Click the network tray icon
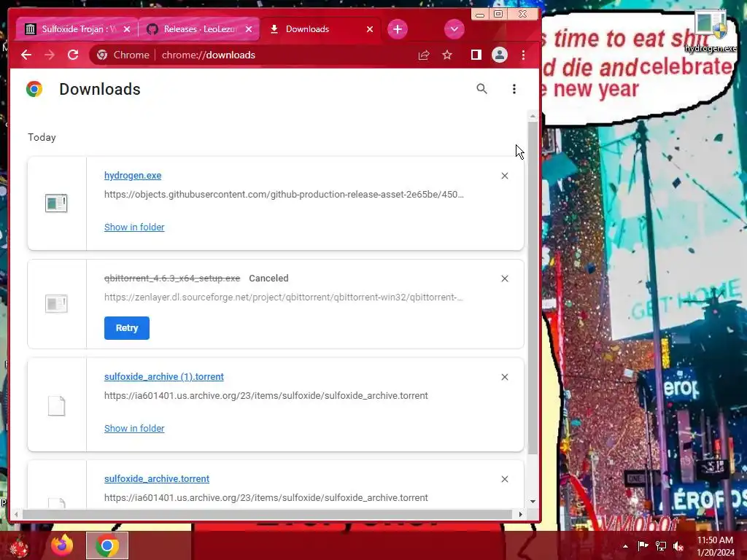The height and width of the screenshot is (560, 747). [x=661, y=545]
